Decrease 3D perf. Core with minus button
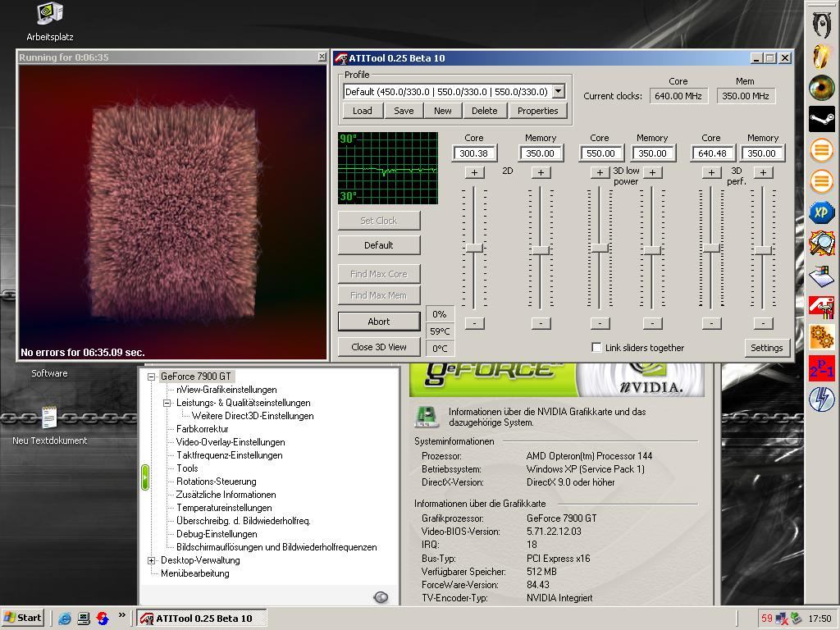The image size is (840, 630). click(x=711, y=323)
